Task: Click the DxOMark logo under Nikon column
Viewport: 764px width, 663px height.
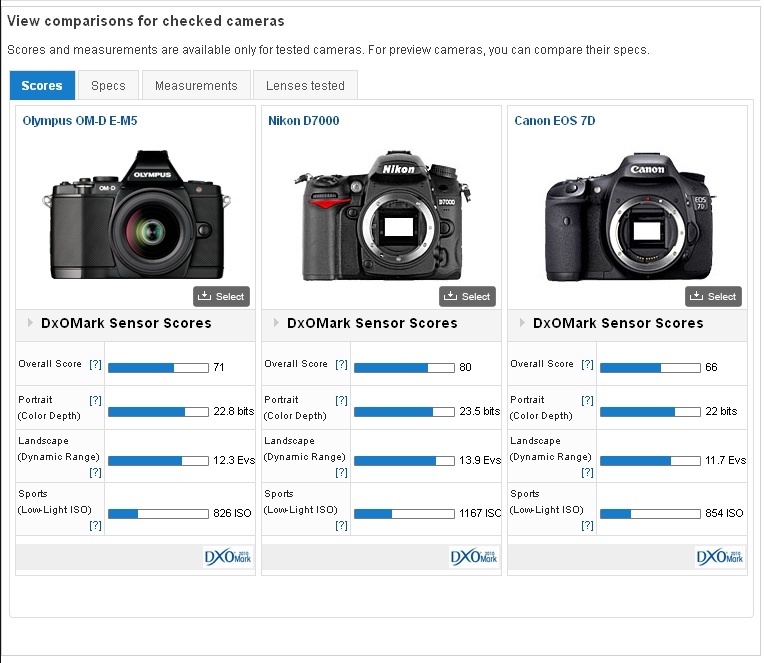Action: 474,557
